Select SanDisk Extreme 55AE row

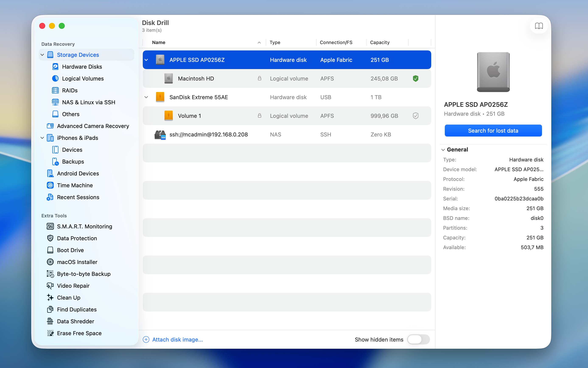[287, 97]
